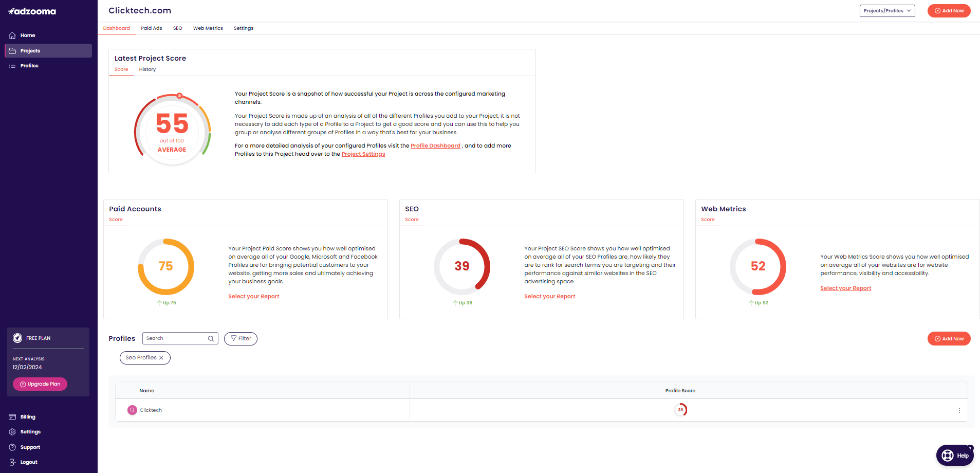Viewport: 980px width, 473px height.
Task: Click the Clicktech profile SEO icon
Action: coord(132,410)
